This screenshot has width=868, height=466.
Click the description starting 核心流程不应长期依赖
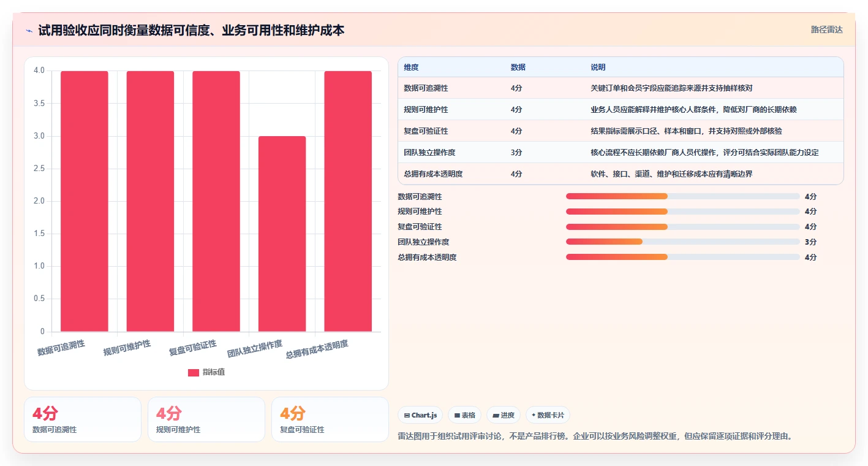(x=704, y=153)
